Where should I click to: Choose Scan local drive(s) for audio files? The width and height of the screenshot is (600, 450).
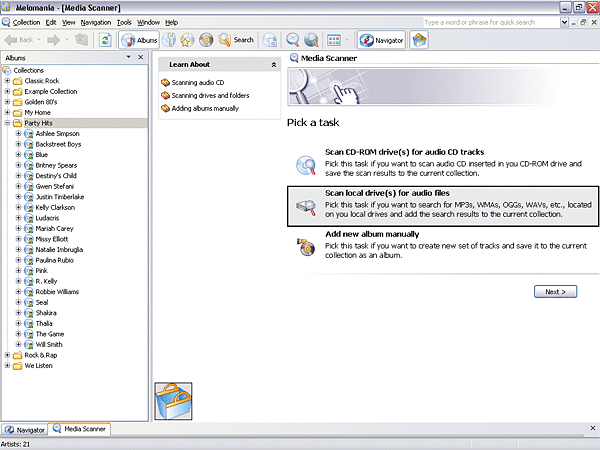[443, 207]
